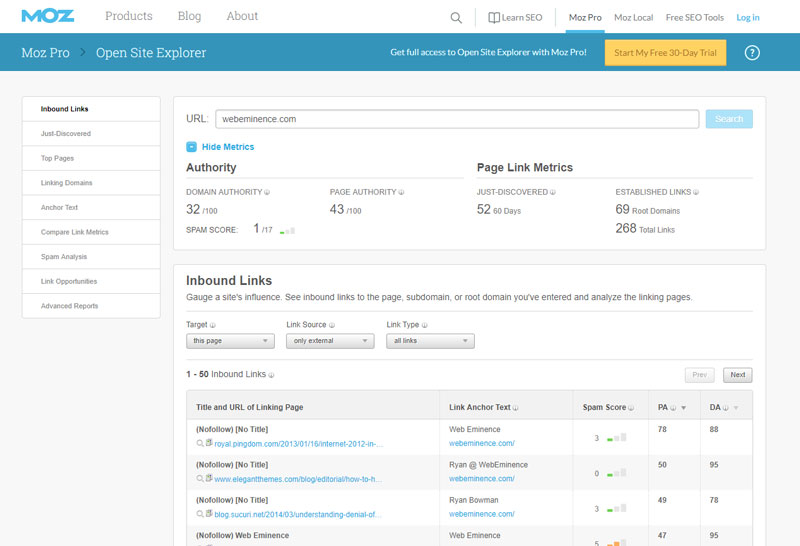The height and width of the screenshot is (546, 800).
Task: Click Link Anchor Text column info icon
Action: point(516,408)
